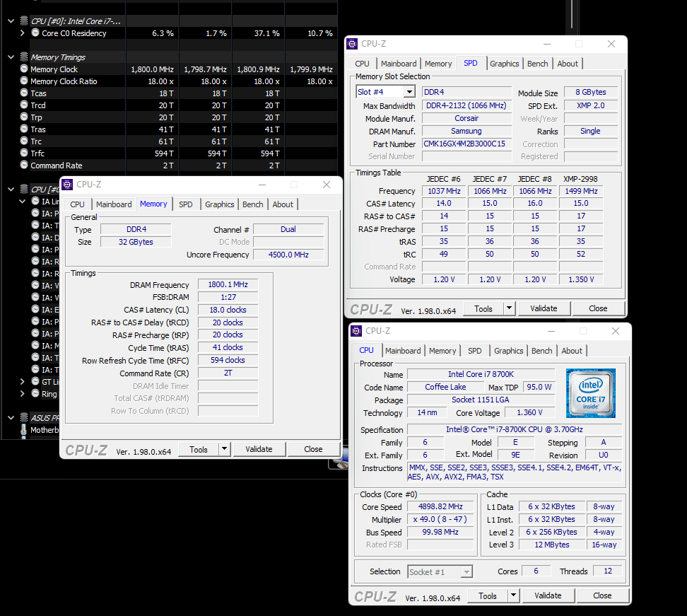Click the chip icon beside ASUS sensor group
Image resolution: width=687 pixels, height=616 pixels.
(x=24, y=417)
